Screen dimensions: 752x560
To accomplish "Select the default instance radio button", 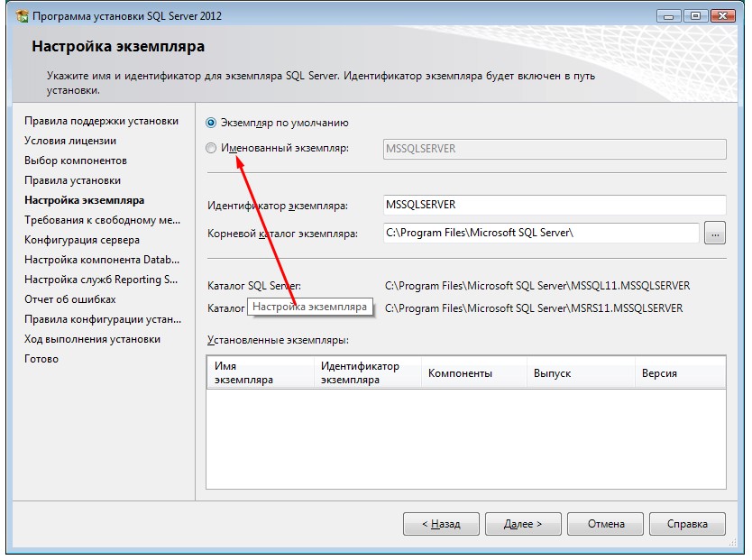I will pos(211,123).
